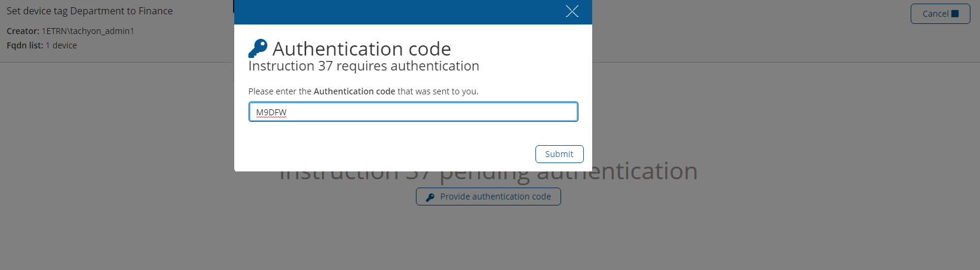Click key icon in Provide authentication code button
Screen dimensions: 980x270
pyautogui.click(x=430, y=197)
